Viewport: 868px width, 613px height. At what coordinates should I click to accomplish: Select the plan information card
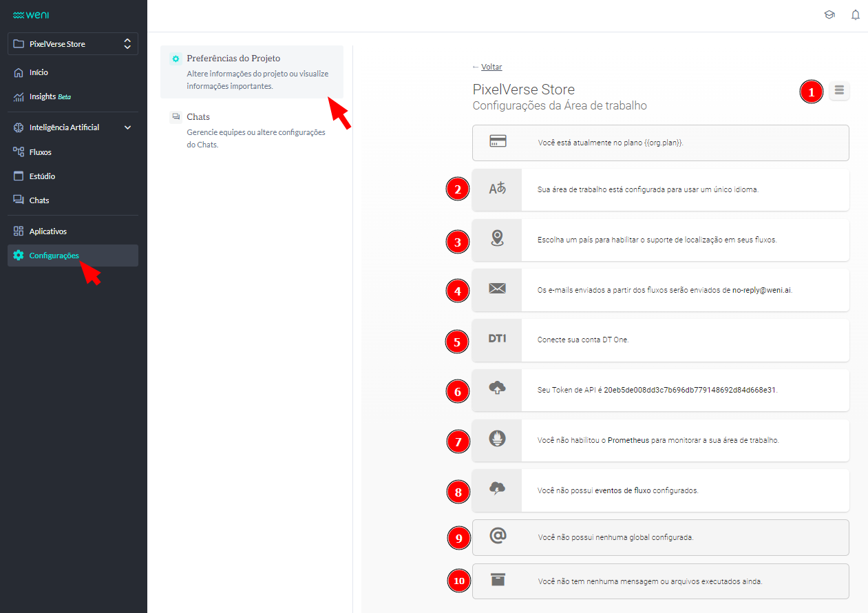tap(660, 143)
